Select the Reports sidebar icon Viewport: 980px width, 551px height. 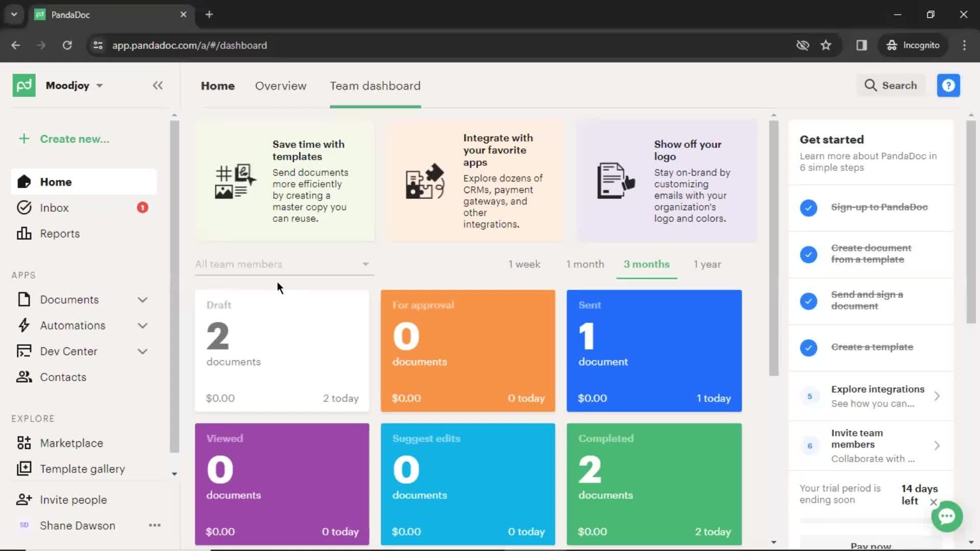pyautogui.click(x=23, y=234)
